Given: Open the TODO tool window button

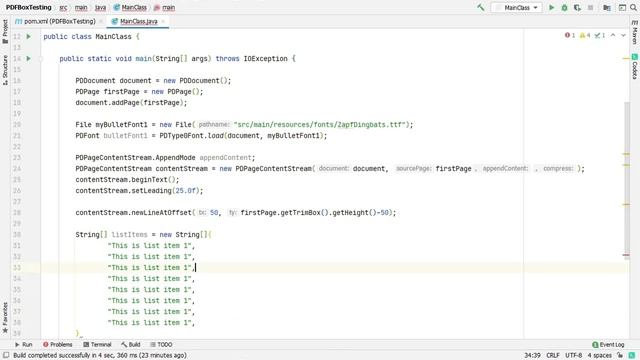Looking at the screenshot, I should click(161, 344).
